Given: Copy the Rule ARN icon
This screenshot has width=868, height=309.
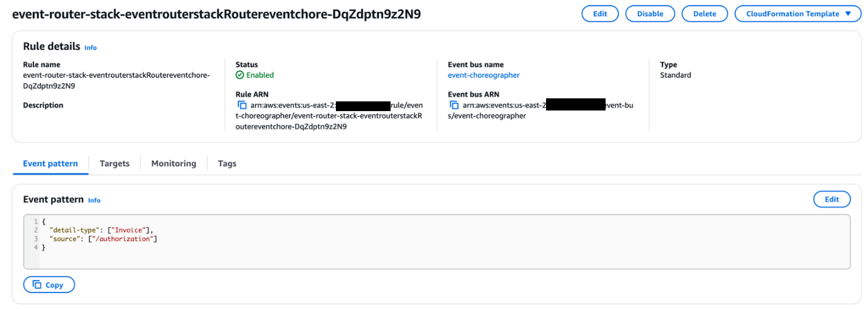Looking at the screenshot, I should point(242,105).
